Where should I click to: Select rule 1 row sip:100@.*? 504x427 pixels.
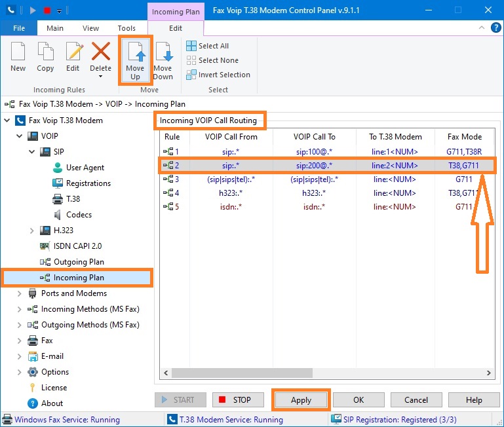click(x=327, y=151)
